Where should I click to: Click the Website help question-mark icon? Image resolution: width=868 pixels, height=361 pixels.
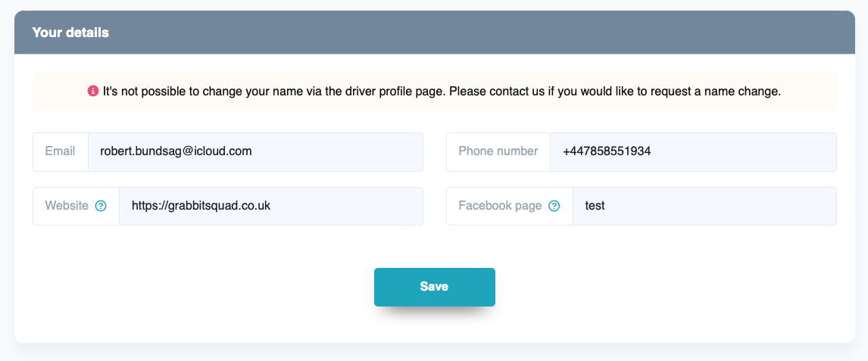[x=101, y=206]
